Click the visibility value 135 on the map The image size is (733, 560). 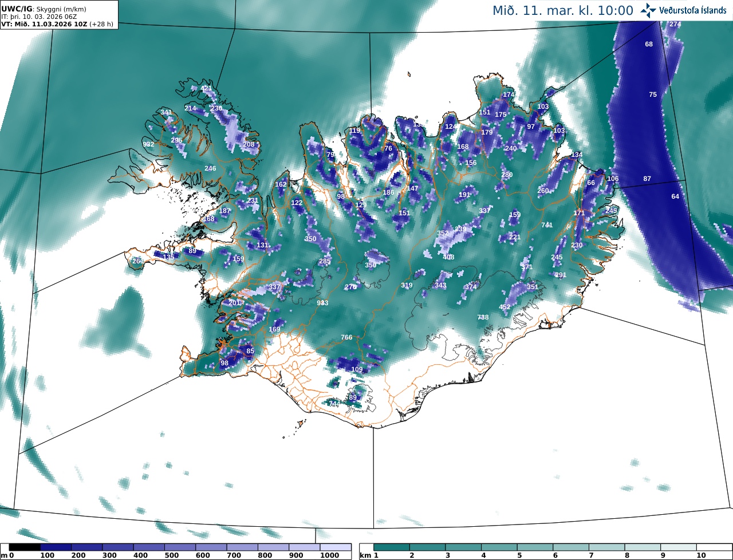click(168, 257)
